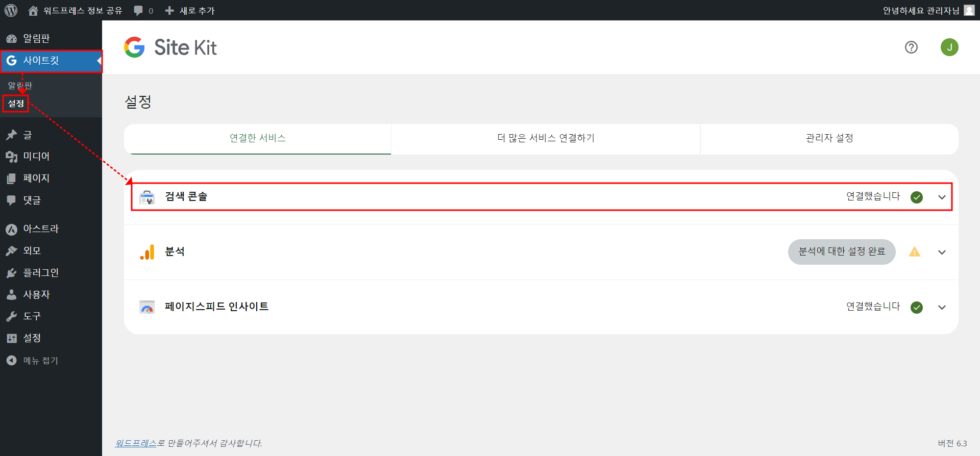The height and width of the screenshot is (456, 980).
Task: Click the 도구 wrench icon
Action: pos(11,316)
